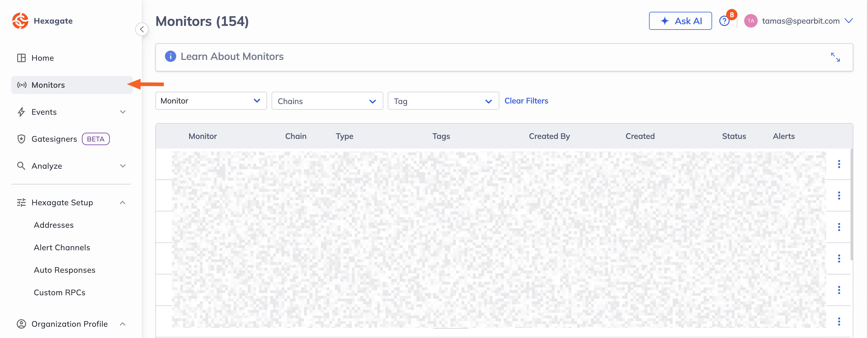Open the help question mark icon

(724, 21)
